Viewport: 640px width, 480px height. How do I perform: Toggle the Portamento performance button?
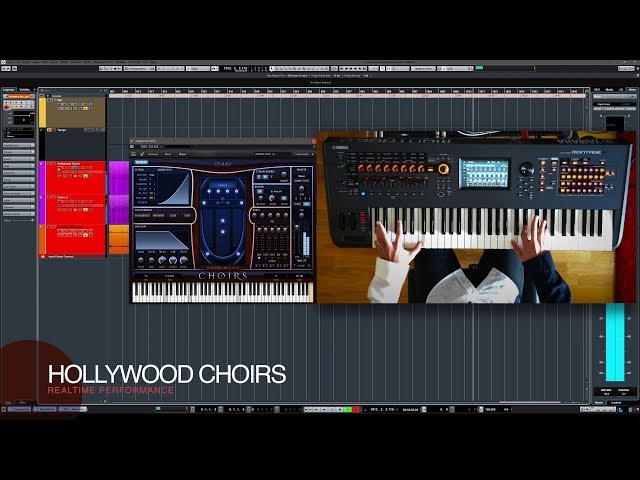point(142,216)
